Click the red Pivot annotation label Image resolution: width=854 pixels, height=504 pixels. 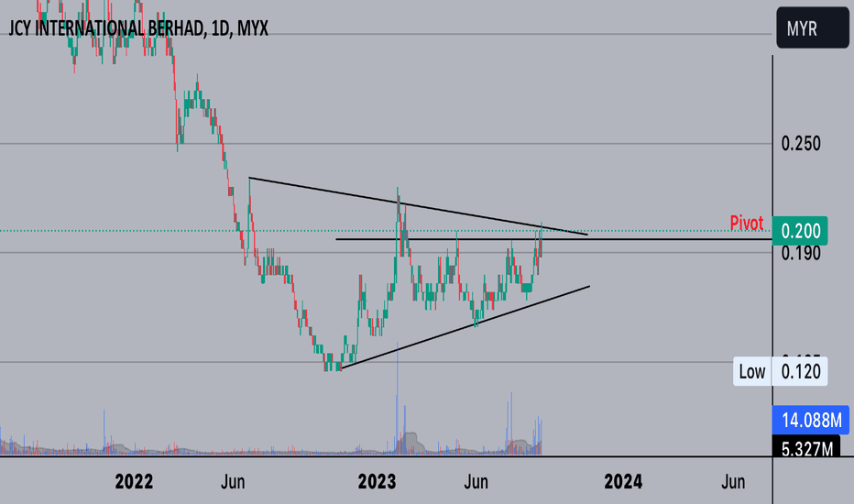tap(746, 223)
